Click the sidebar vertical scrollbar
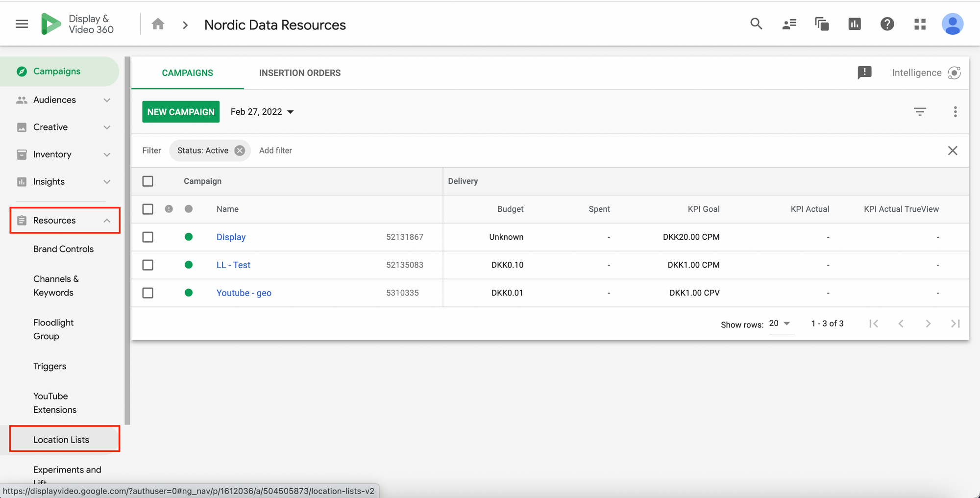The height and width of the screenshot is (498, 980). pyautogui.click(x=127, y=240)
